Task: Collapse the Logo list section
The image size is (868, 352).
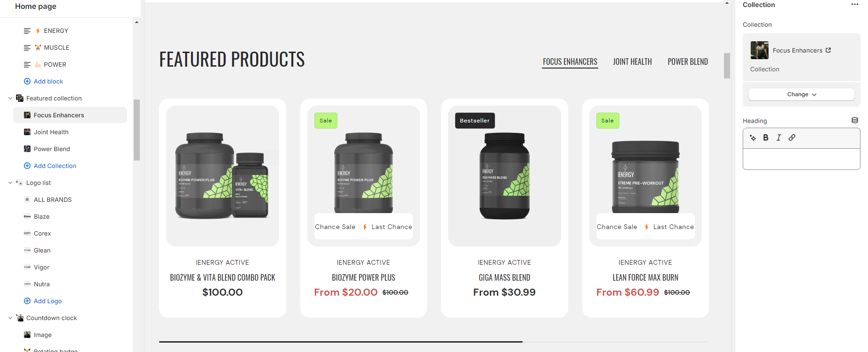Action: point(10,183)
